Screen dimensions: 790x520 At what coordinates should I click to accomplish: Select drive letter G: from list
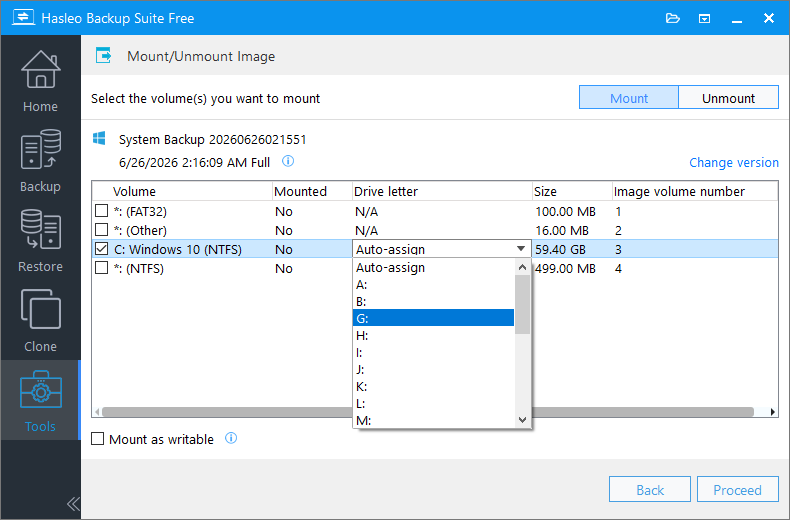click(433, 318)
